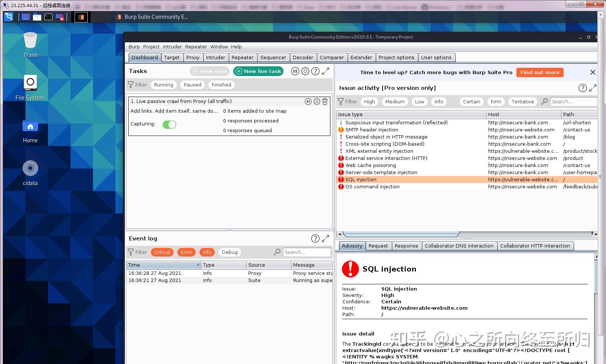606x364 pixels.
Task: Open the Home folder desktop icon
Action: pos(30,131)
